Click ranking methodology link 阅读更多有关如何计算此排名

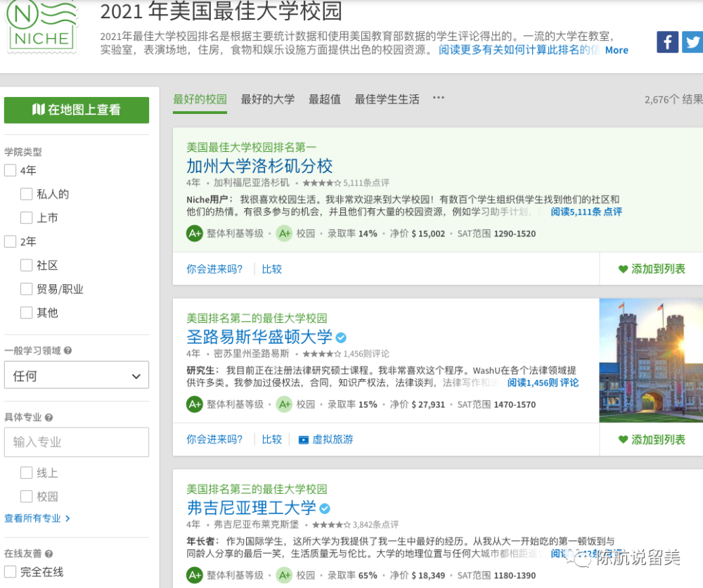(x=519, y=50)
